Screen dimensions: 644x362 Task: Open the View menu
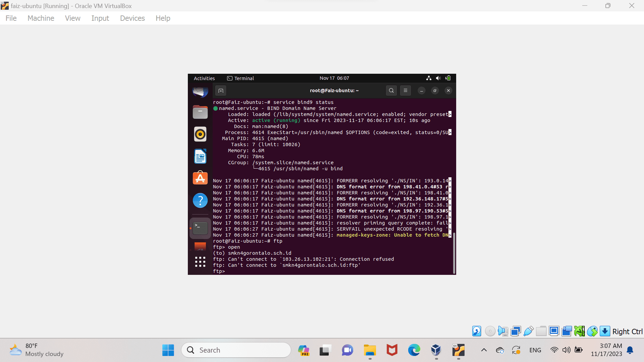pos(72,18)
